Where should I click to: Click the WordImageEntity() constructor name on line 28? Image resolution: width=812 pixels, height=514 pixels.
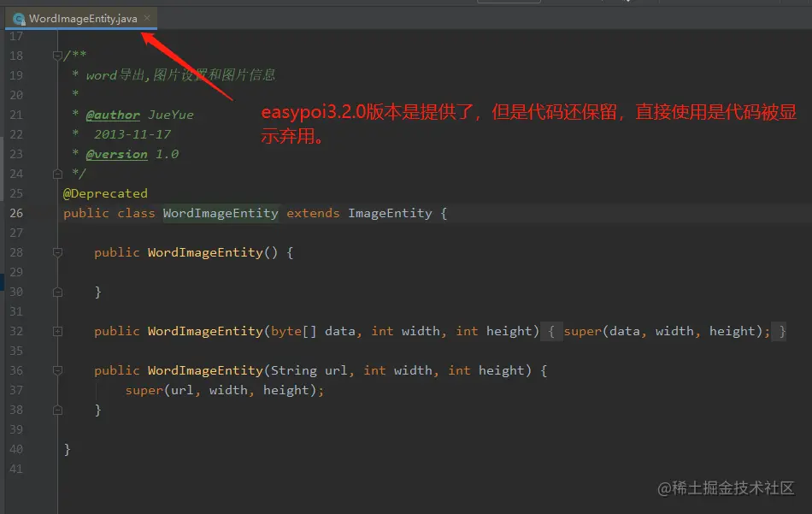[x=205, y=252]
